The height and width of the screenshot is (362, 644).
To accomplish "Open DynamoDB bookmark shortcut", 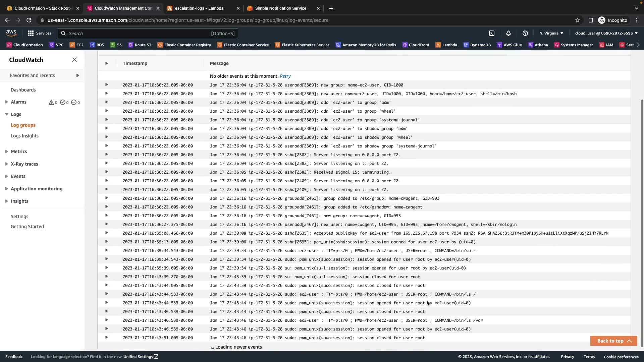I will point(477,45).
